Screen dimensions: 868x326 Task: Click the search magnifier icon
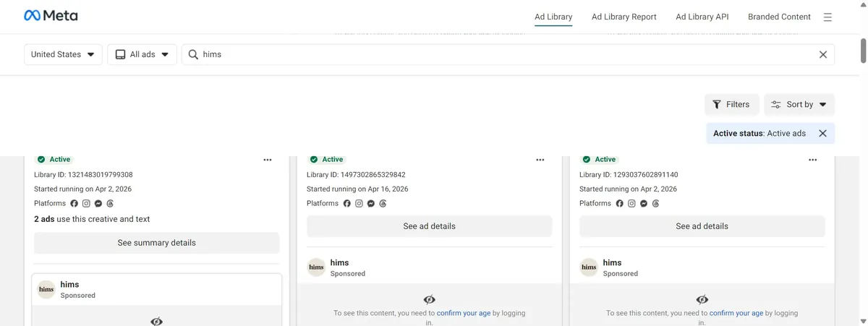point(193,54)
